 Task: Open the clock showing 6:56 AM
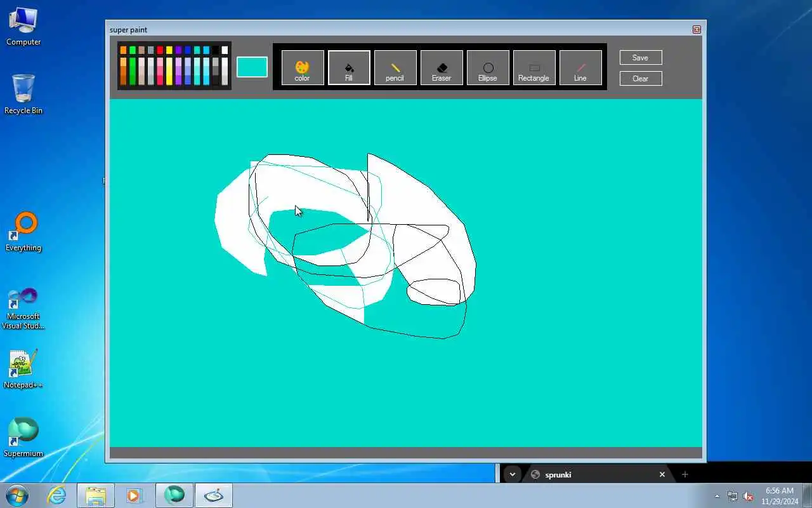[x=780, y=496]
